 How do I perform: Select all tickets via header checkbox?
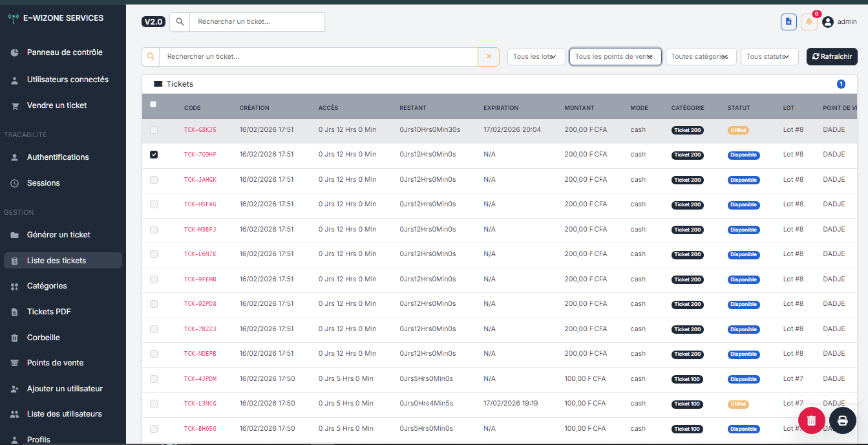[x=153, y=104]
